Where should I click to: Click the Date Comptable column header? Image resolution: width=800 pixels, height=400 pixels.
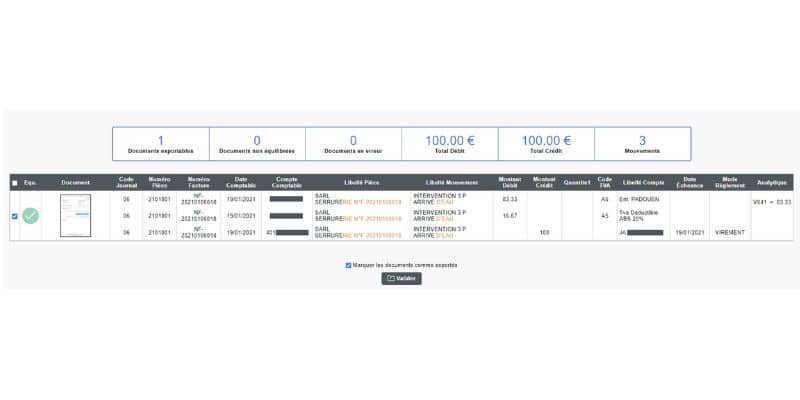pos(241,182)
